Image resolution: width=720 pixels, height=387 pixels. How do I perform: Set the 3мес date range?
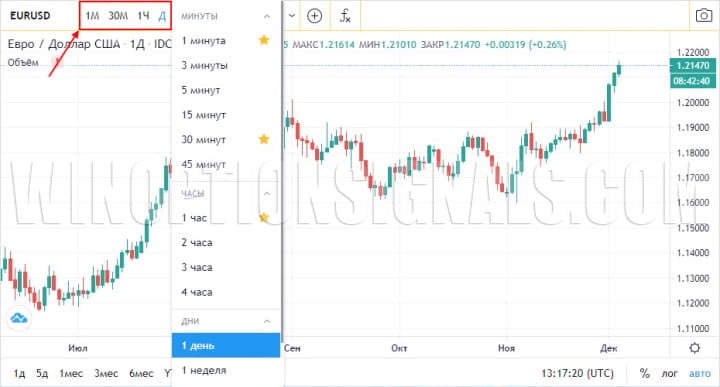click(106, 373)
